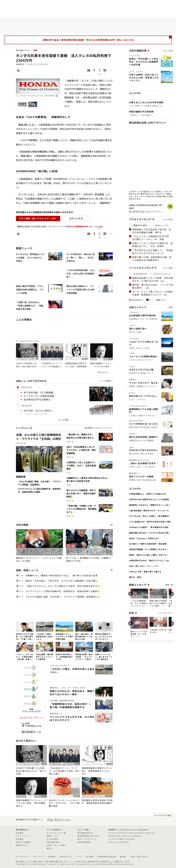Click the 今すぐ登録 red button
Viewport: 176px width, 868px height.
pos(38,218)
